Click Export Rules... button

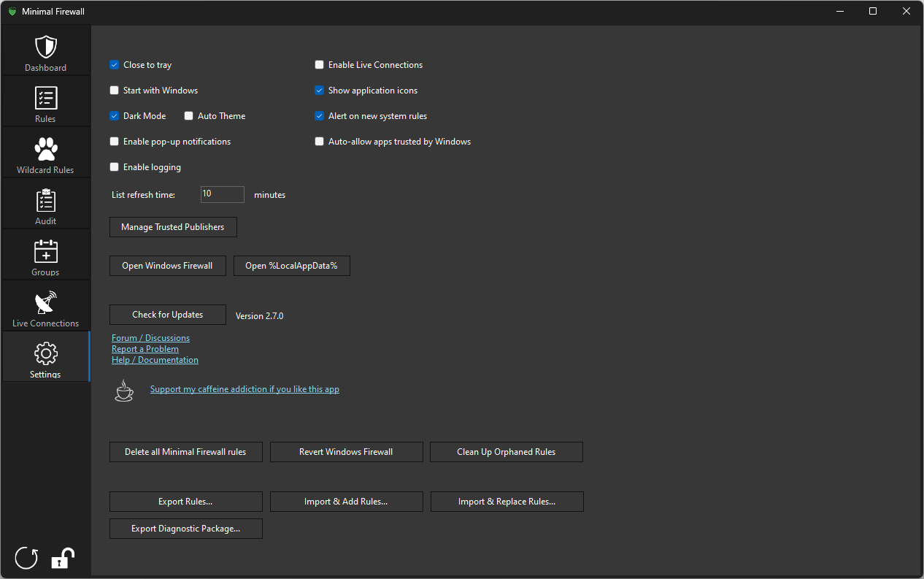coord(185,502)
